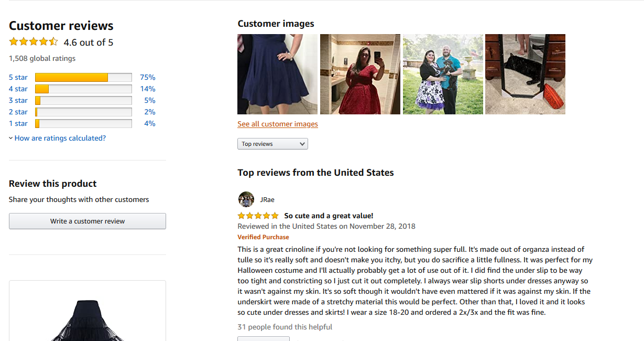Click the 5 star rating histogram bar

coord(83,77)
